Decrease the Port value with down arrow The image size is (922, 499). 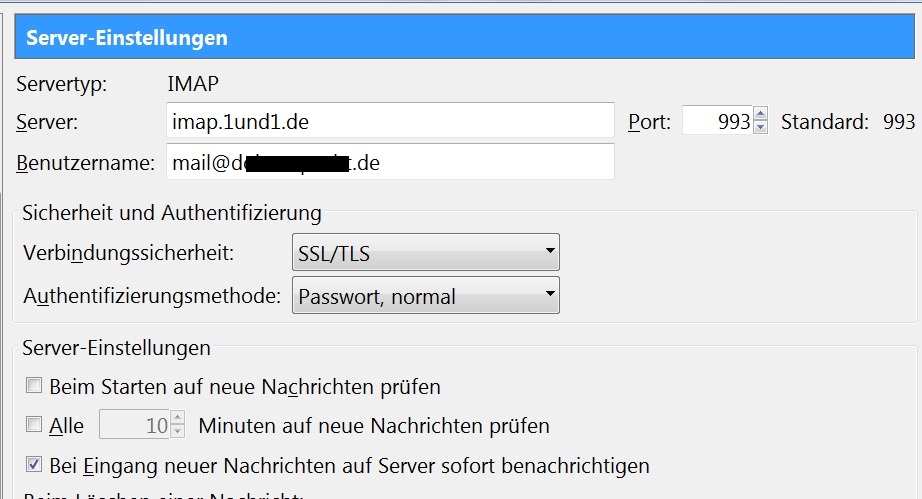pyautogui.click(x=761, y=128)
